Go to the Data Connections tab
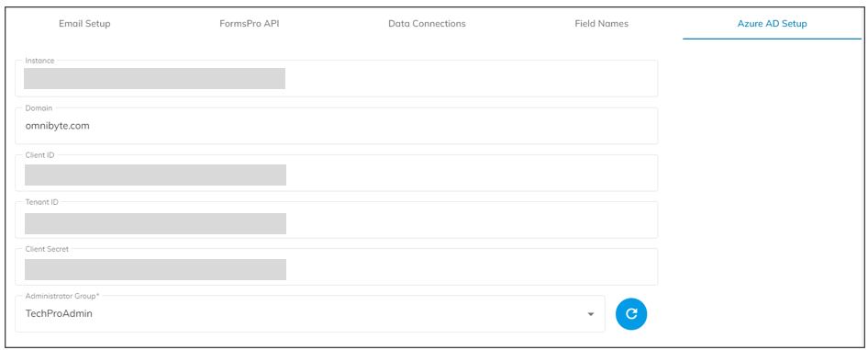The image size is (868, 350). point(427,24)
